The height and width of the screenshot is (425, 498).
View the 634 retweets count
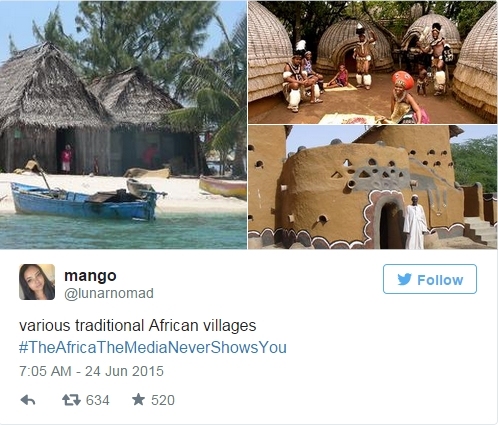coord(98,400)
